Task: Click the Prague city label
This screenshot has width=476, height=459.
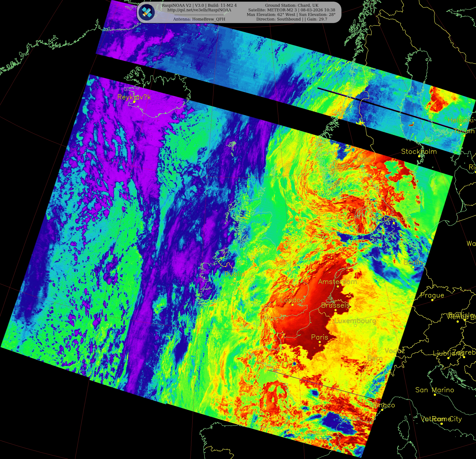Action: click(432, 295)
